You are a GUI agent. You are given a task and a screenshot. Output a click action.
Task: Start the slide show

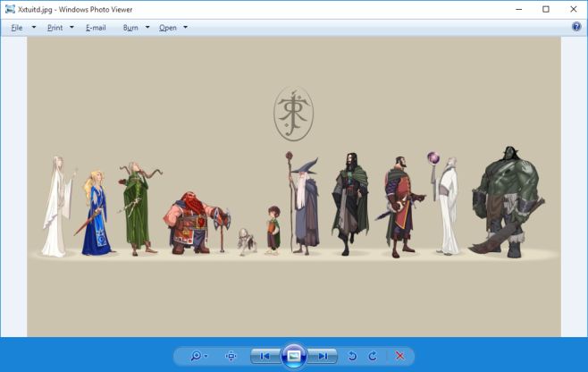pyautogui.click(x=294, y=356)
